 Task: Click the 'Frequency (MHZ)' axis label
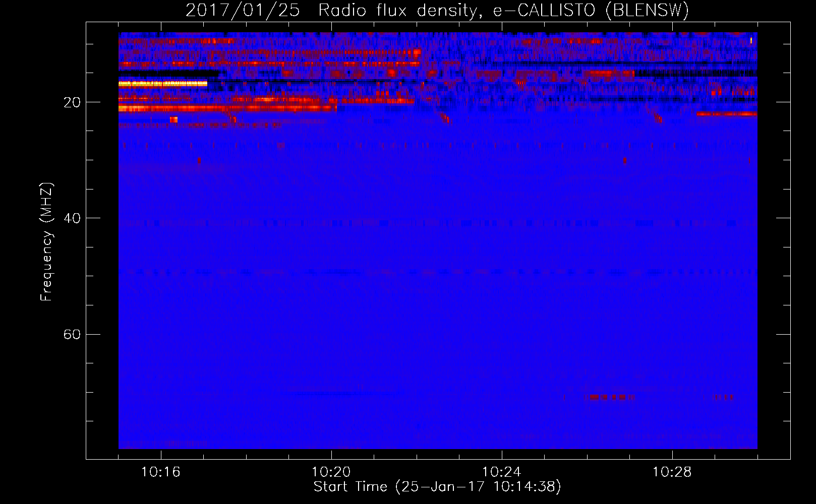pos(46,242)
